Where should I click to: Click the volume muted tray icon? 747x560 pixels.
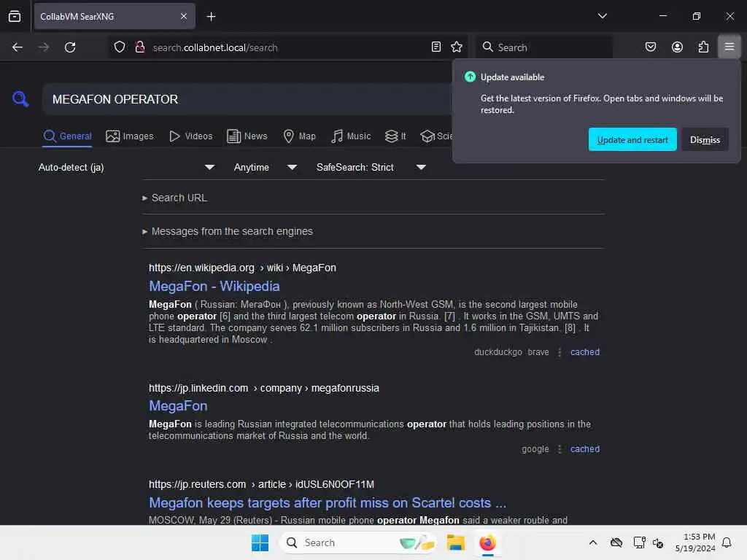coord(658,542)
